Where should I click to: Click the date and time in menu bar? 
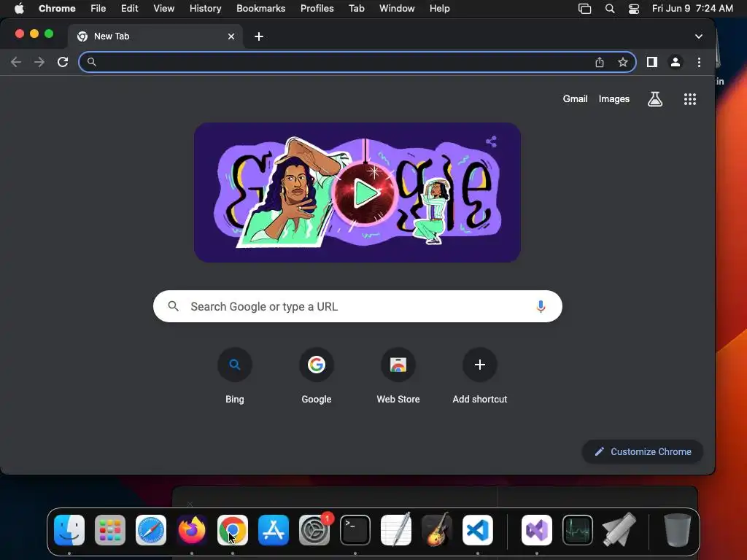[692, 9]
